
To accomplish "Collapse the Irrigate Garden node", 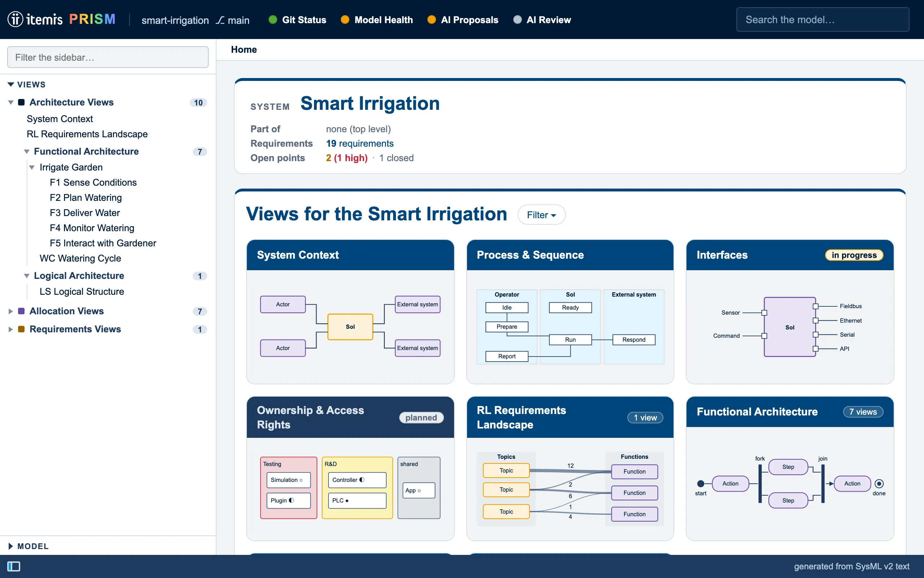I will click(x=32, y=167).
